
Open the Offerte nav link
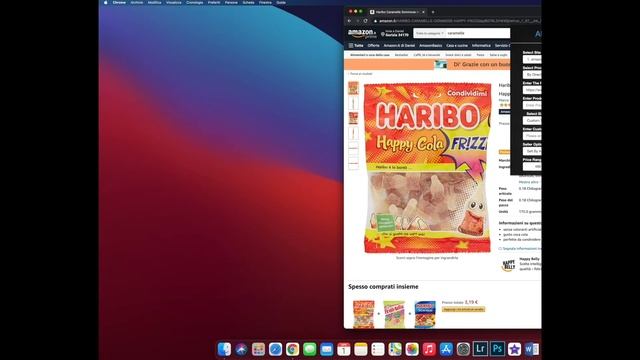coord(373,46)
